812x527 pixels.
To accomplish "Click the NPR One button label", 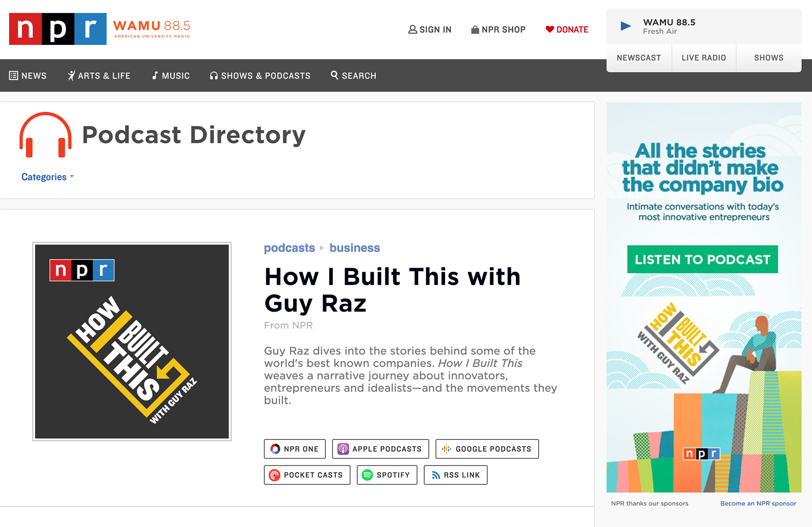I will point(301,449).
